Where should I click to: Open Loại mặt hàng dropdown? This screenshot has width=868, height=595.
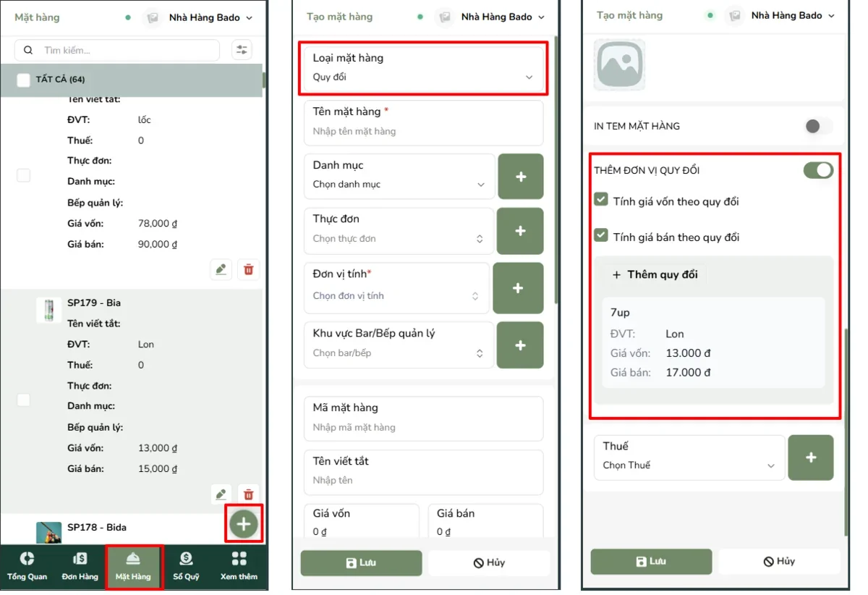tap(423, 67)
